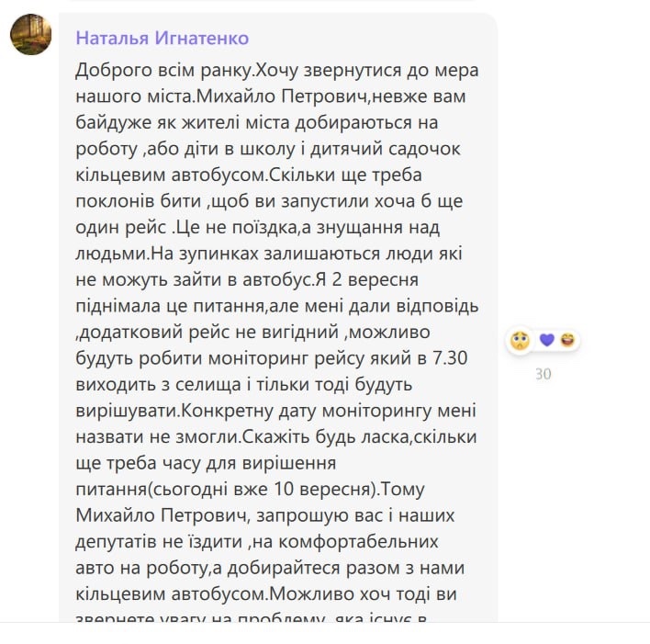This screenshot has width=650, height=644.
Task: Click the word "депутатів" in the message
Action: pyautogui.click(x=116, y=542)
